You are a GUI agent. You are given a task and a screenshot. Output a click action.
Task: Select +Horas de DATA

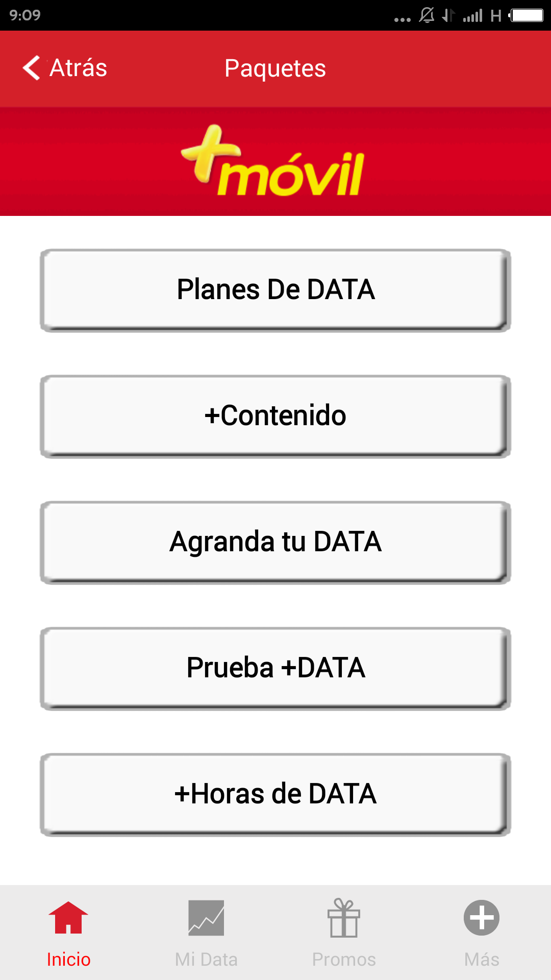275,794
